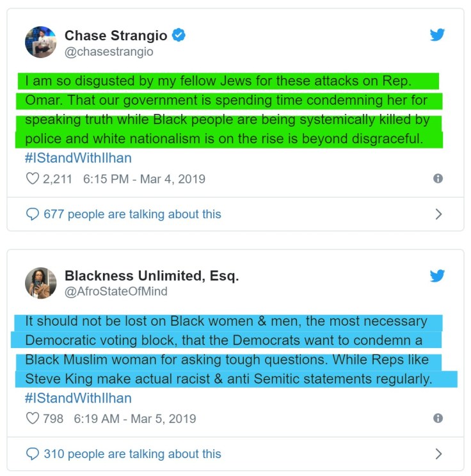Click the Twitter bird icon on Blackness Unlimited's tweet
The image size is (471, 476).
point(438,275)
